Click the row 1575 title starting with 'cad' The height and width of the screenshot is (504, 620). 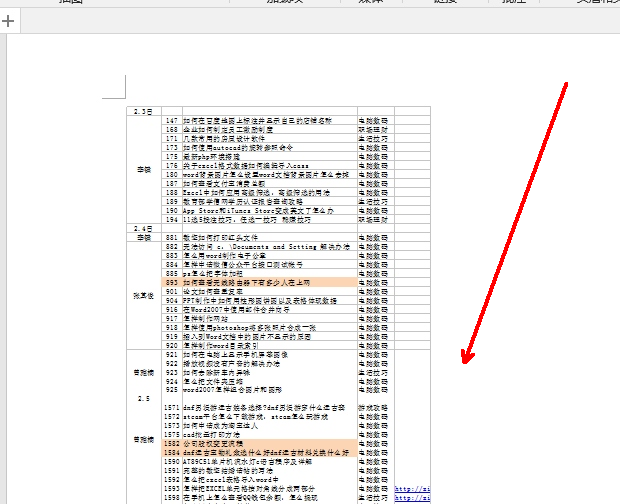[211, 435]
